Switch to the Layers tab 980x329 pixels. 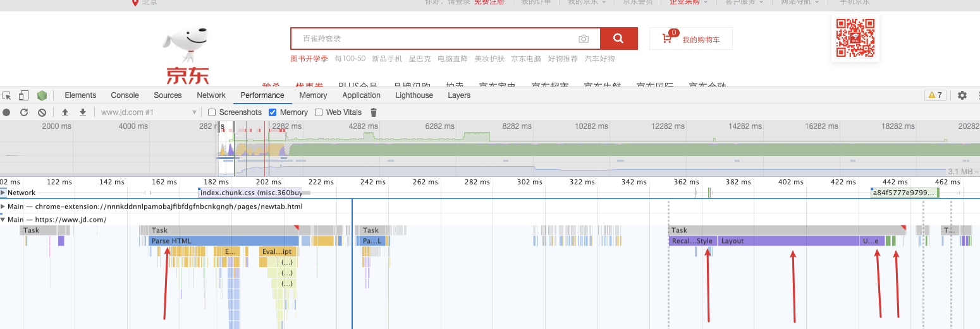point(459,95)
